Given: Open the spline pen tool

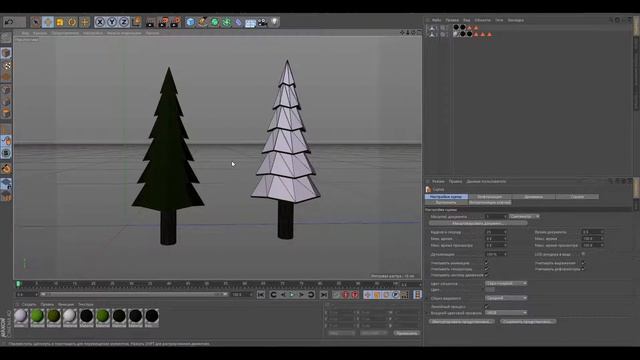Looking at the screenshot, I should click(x=202, y=22).
